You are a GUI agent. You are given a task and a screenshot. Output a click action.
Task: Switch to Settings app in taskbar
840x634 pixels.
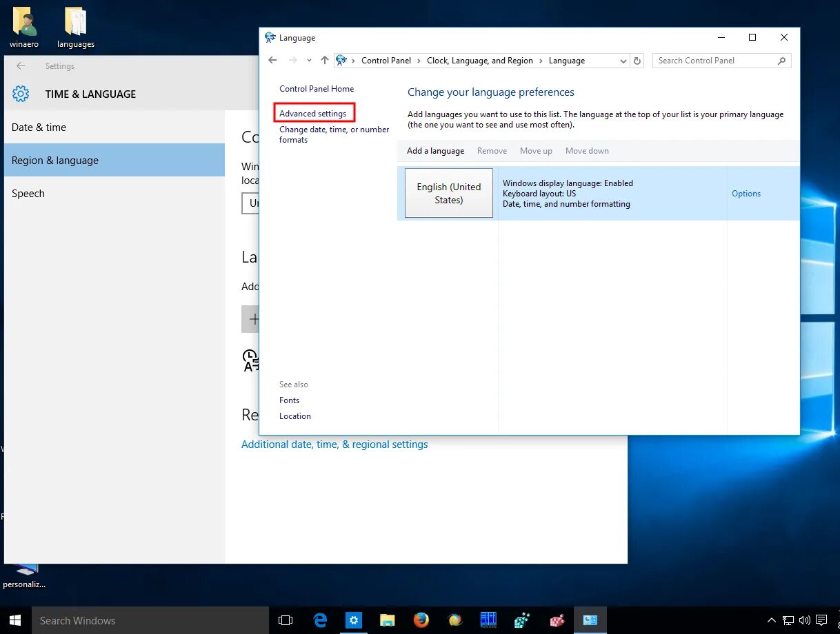coord(354,620)
